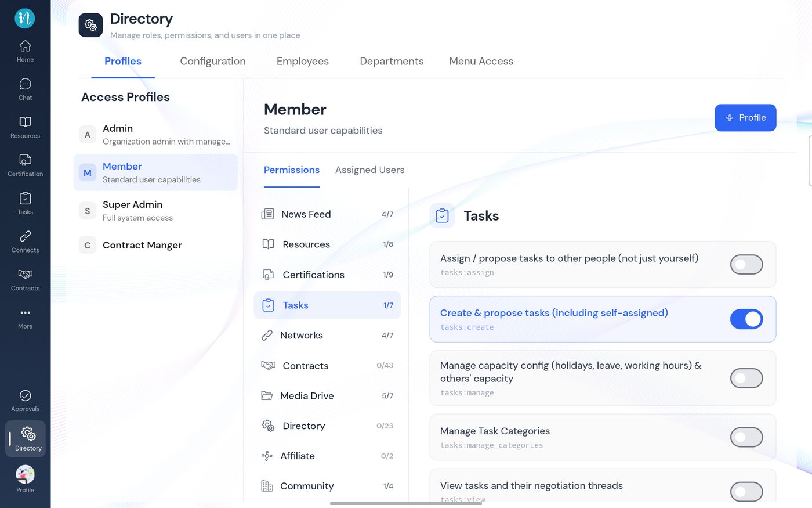The image size is (812, 508).
Task: Click the Media Drive folder icon
Action: pyautogui.click(x=267, y=396)
